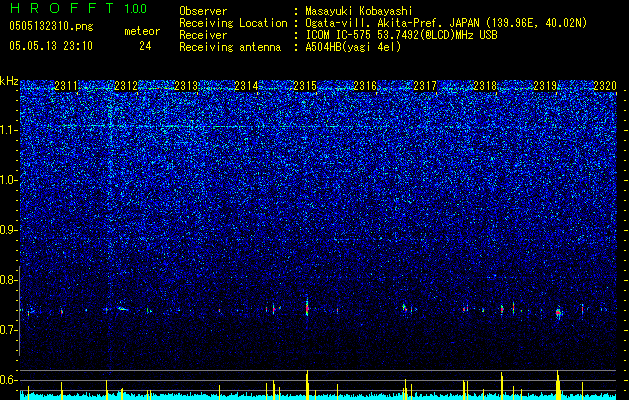Click the tallest yellow intensity spike near 2315

click(x=307, y=384)
